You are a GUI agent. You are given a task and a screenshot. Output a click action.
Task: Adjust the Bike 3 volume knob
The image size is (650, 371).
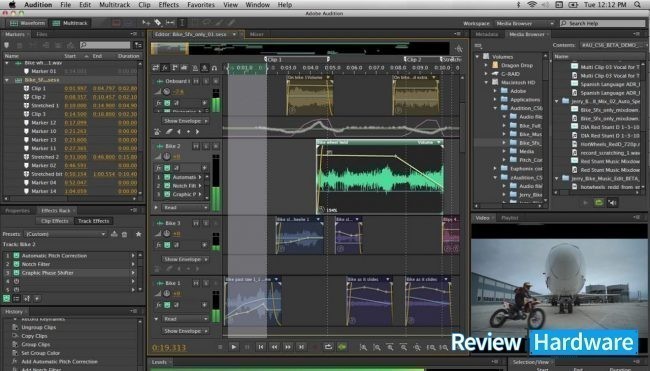tap(167, 233)
